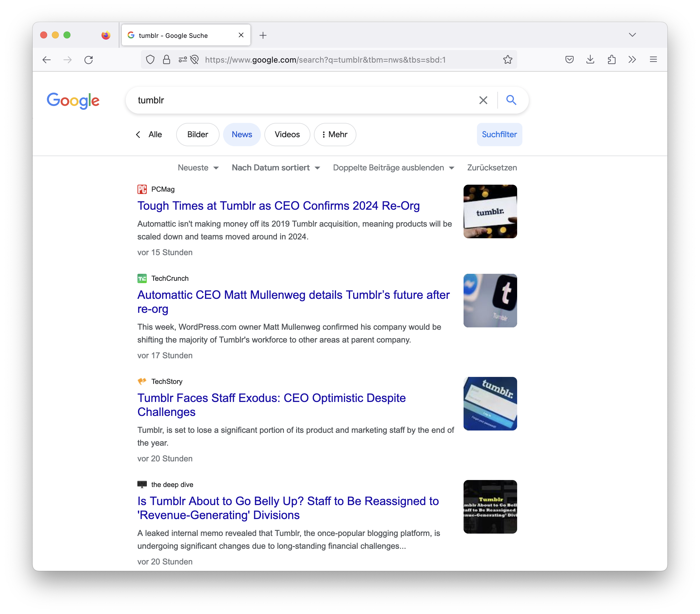This screenshot has width=700, height=614.
Task: Click the PCMag source favicon
Action: point(142,189)
